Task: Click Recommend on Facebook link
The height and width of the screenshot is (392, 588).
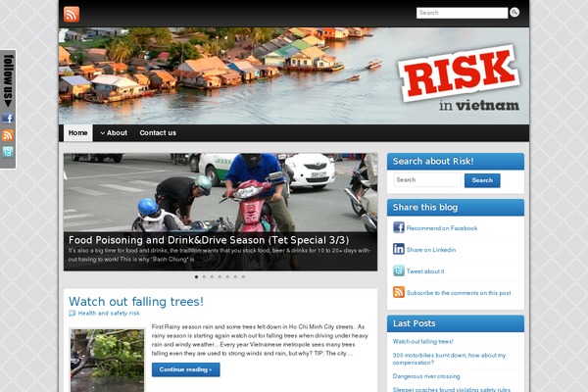Action: click(x=442, y=228)
